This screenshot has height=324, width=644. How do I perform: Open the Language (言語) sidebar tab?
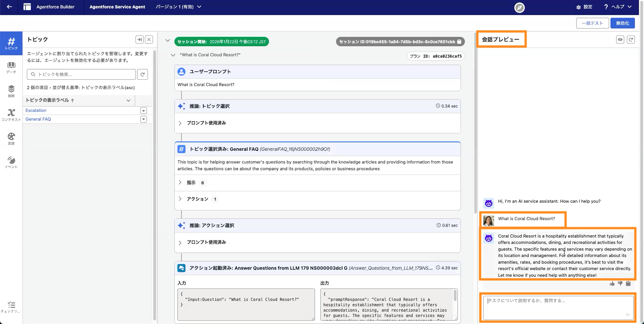11,139
